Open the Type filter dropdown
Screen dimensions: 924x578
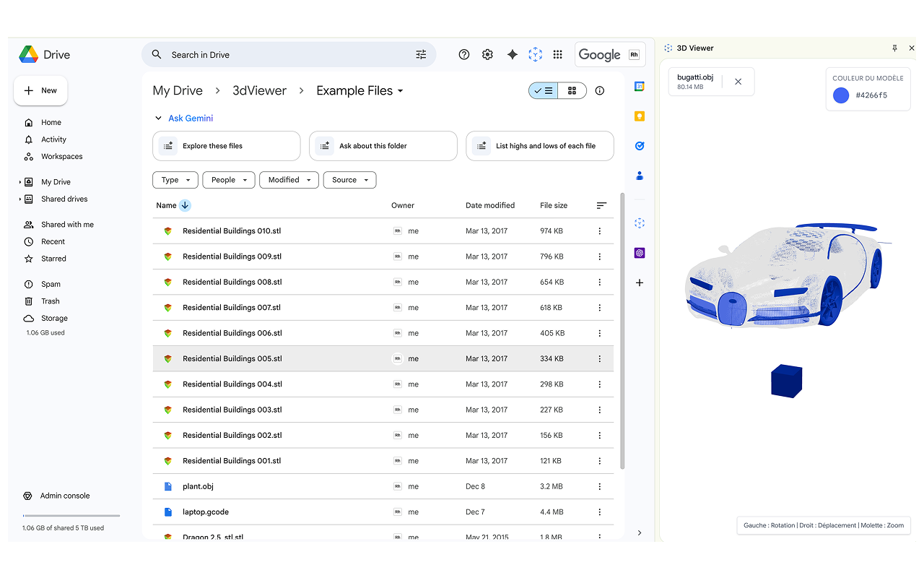point(175,179)
